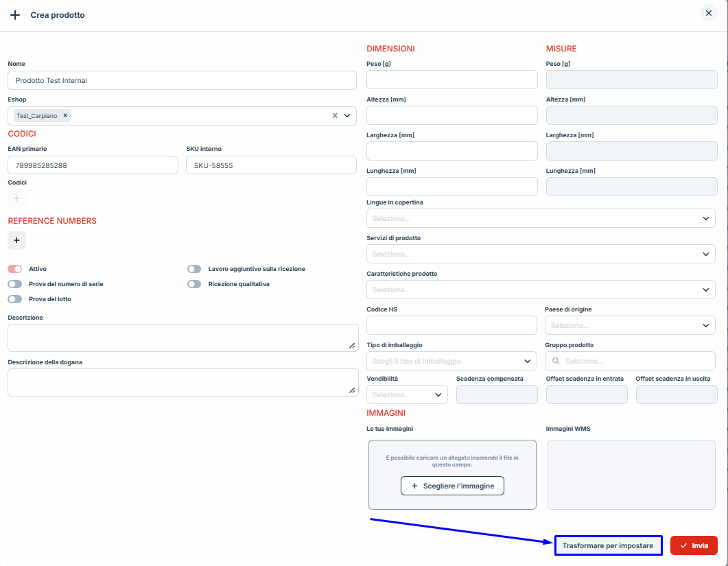Close the Crea prodotto dialog
728x566 pixels.
709,13
